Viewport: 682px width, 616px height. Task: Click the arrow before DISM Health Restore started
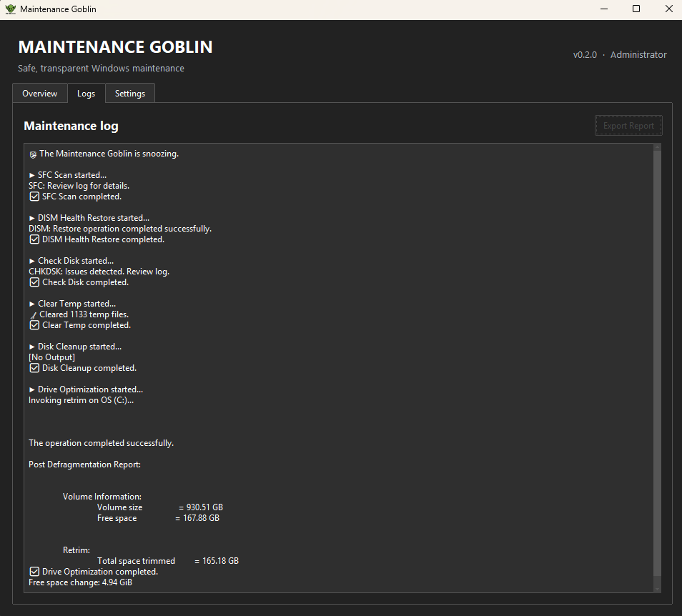(x=31, y=218)
